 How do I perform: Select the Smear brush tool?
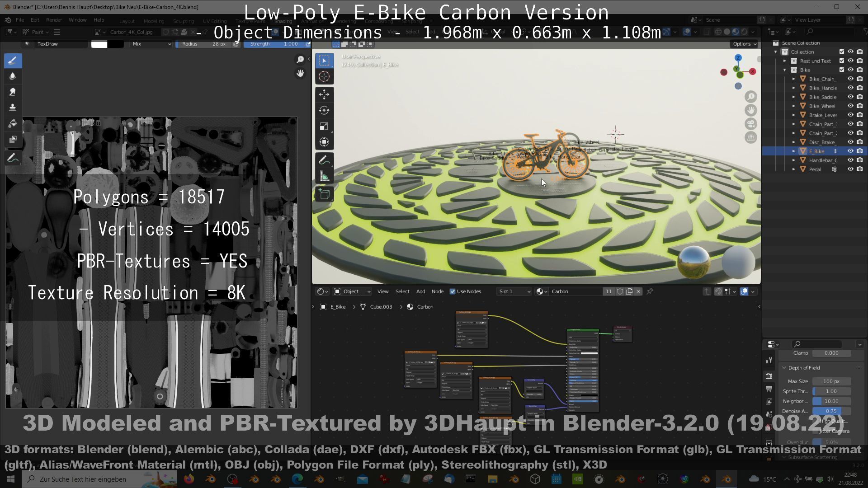pos(13,92)
